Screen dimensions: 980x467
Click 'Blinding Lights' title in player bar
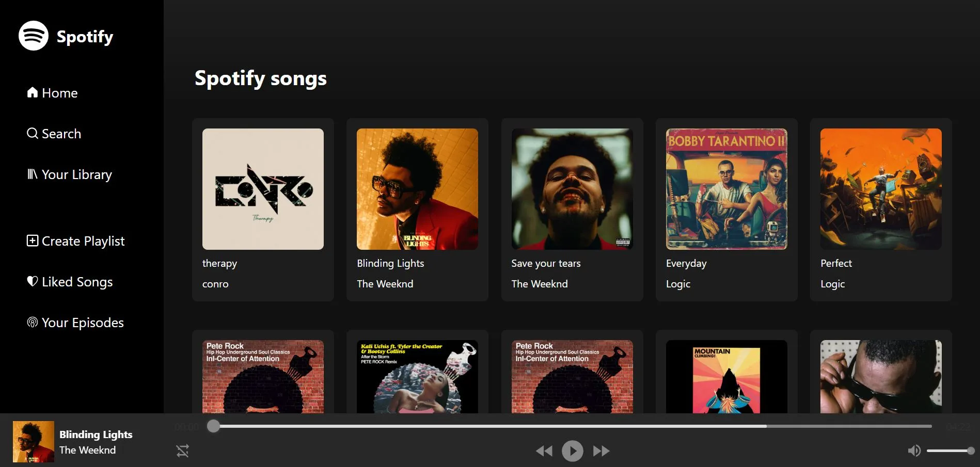pyautogui.click(x=96, y=434)
